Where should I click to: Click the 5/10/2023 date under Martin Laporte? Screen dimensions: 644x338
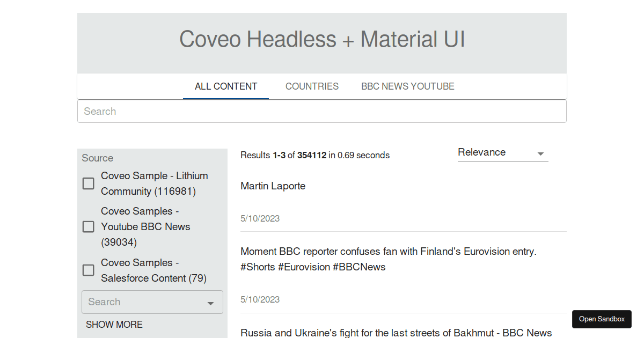pyautogui.click(x=260, y=218)
